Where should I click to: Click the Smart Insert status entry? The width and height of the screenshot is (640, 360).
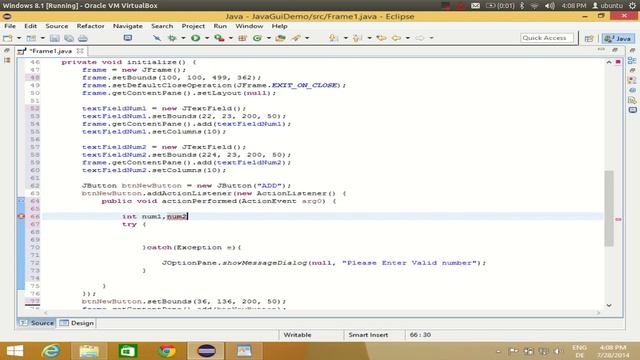coord(368,335)
